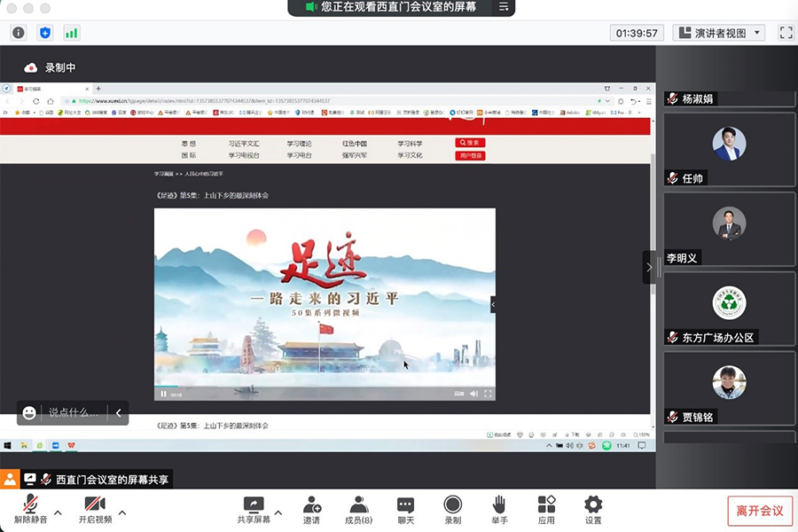Viewport: 798px width, 532px height.
Task: Click the red 搜索 search button
Action: 470,143
